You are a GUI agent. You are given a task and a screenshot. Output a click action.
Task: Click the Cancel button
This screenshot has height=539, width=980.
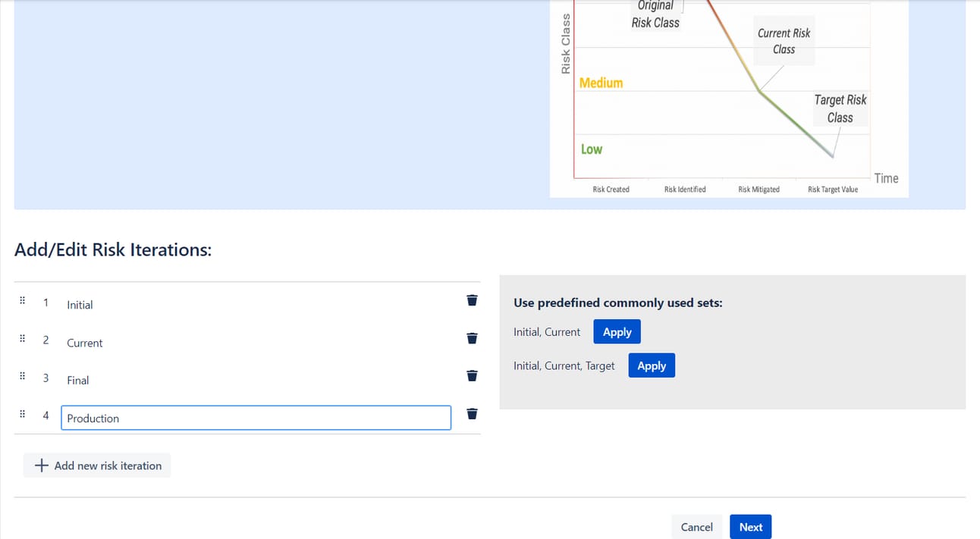696,527
